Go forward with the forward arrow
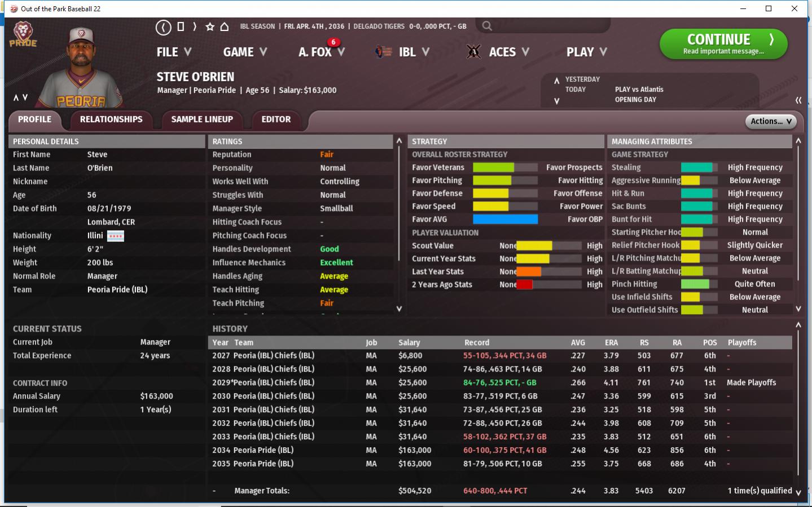This screenshot has height=507, width=812. 195,27
